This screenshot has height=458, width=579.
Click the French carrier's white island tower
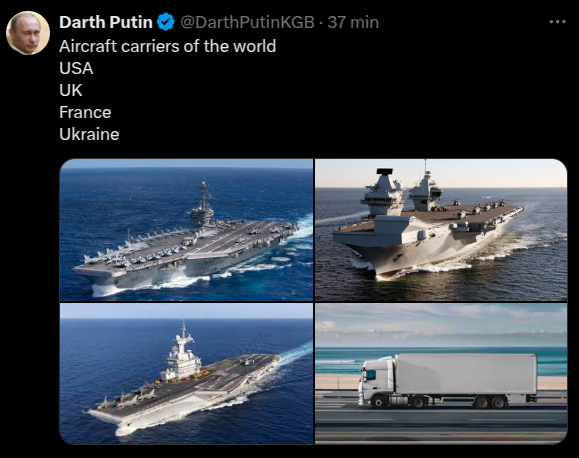coord(182,356)
